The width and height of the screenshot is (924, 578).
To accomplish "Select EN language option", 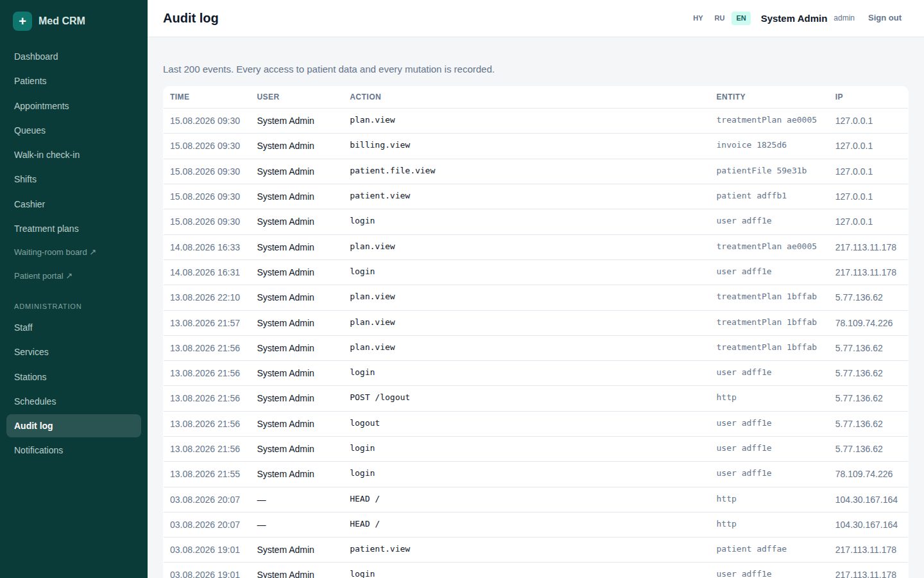I will coord(741,18).
